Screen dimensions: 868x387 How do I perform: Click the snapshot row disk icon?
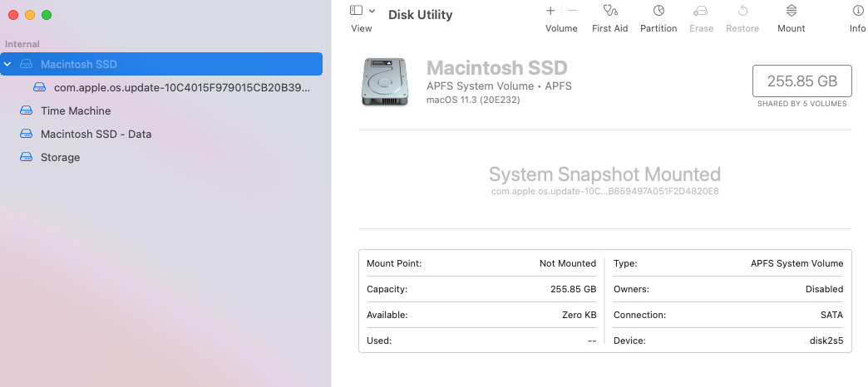click(x=39, y=87)
